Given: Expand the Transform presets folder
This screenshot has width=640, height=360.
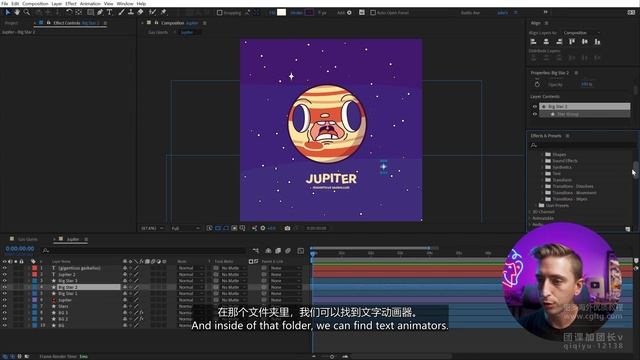Looking at the screenshot, I should pos(542,180).
